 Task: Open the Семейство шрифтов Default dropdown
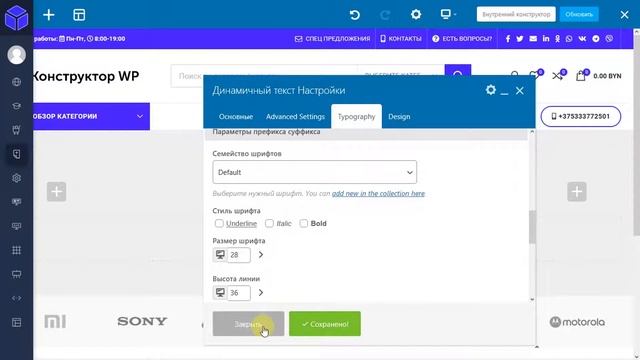point(315,172)
